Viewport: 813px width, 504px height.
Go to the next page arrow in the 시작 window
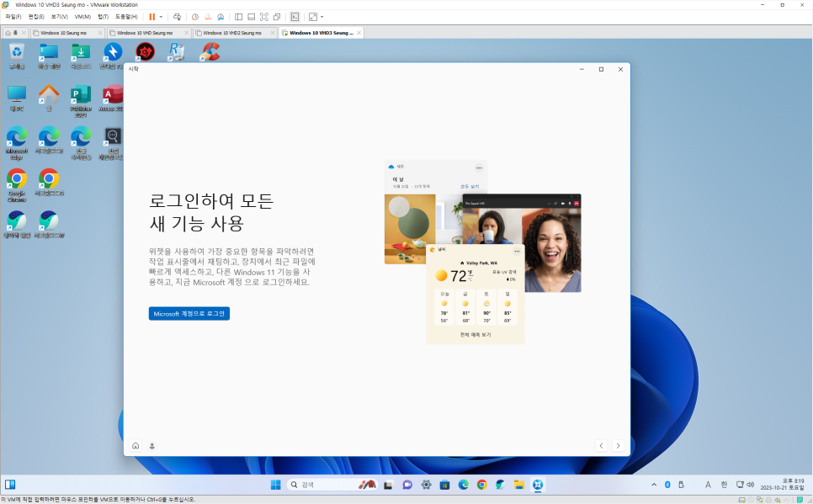pyautogui.click(x=618, y=445)
